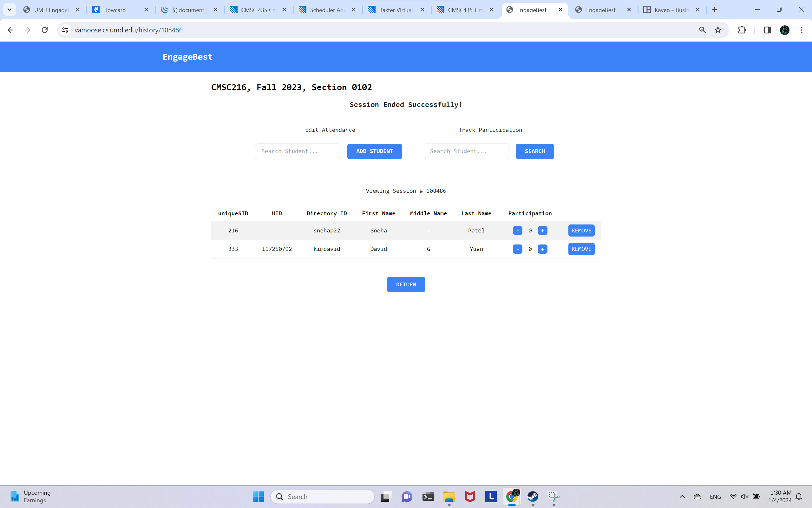Viewport: 812px width, 508px height.
Task: Focus Edit Attendance search student field
Action: [298, 151]
